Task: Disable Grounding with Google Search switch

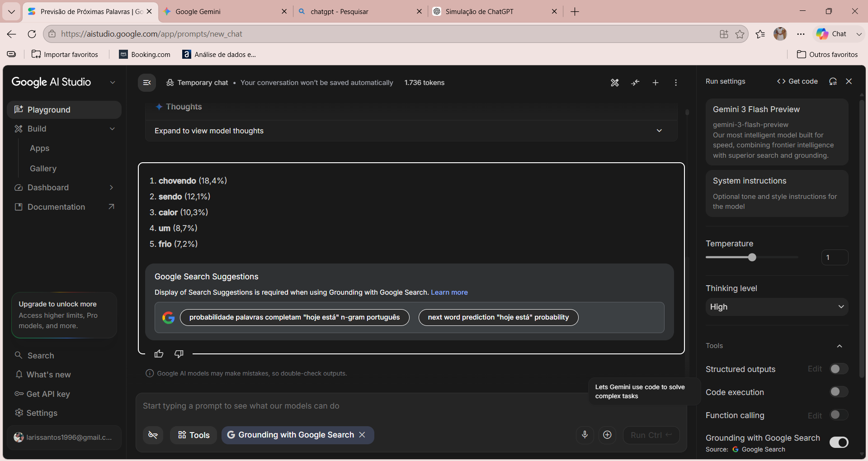Action: [839, 442]
